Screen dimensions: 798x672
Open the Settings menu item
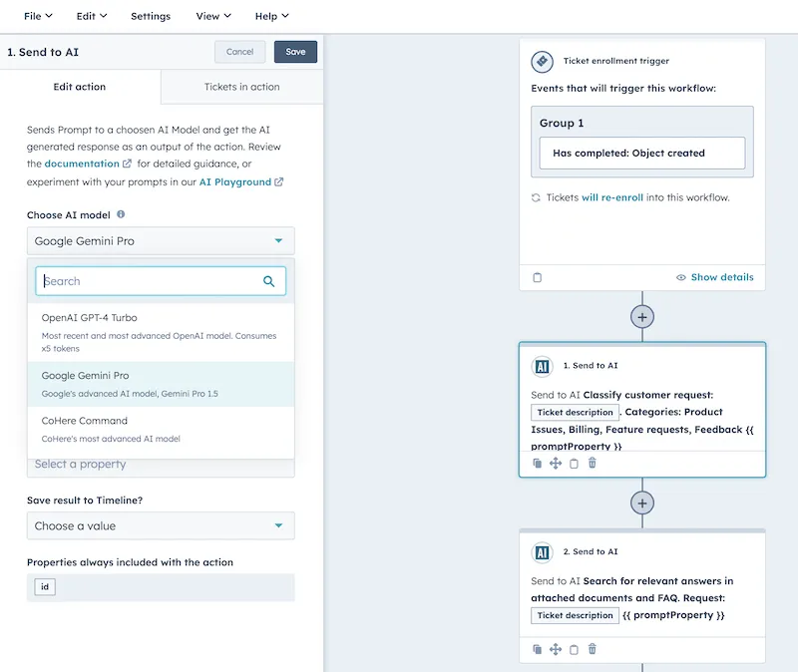(x=151, y=16)
